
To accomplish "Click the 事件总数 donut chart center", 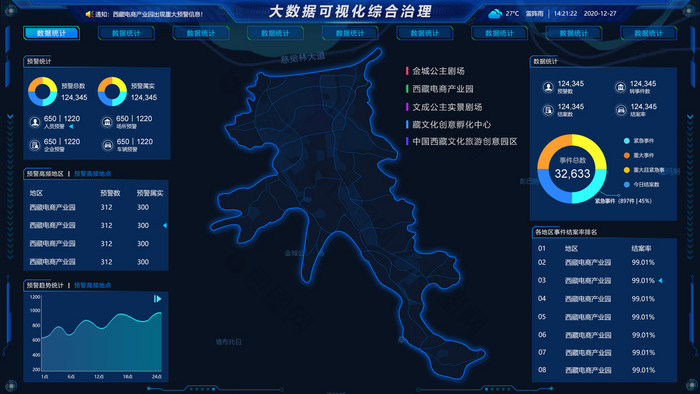I will point(572,169).
